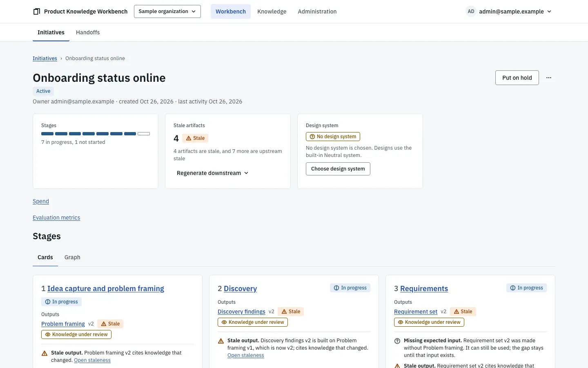Click the Stale badge next to Discovery findings
This screenshot has height=368, width=588.
click(x=291, y=312)
